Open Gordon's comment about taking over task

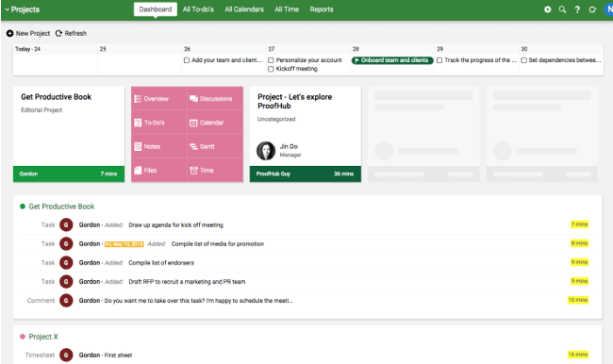click(x=199, y=300)
